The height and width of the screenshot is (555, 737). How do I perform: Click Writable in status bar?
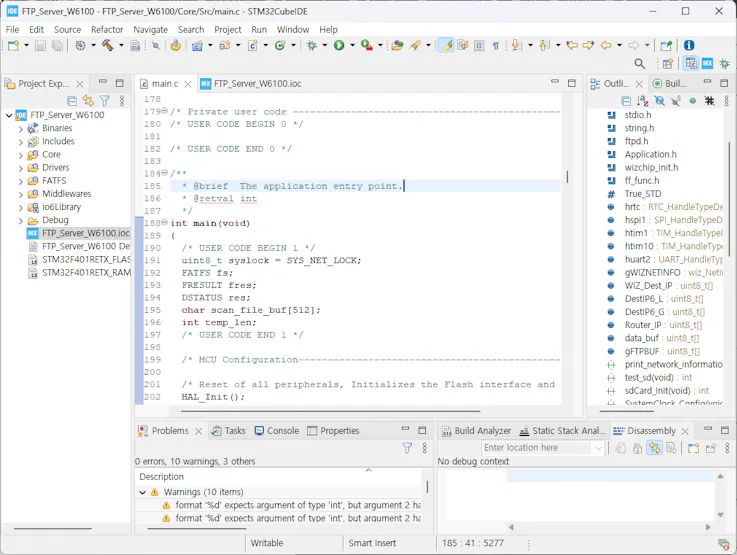click(x=267, y=543)
